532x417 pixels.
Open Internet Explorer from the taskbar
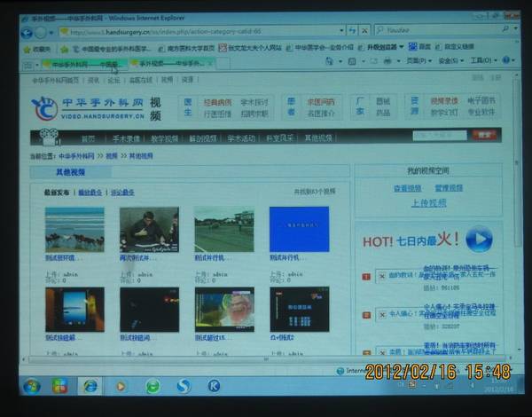tap(90, 386)
